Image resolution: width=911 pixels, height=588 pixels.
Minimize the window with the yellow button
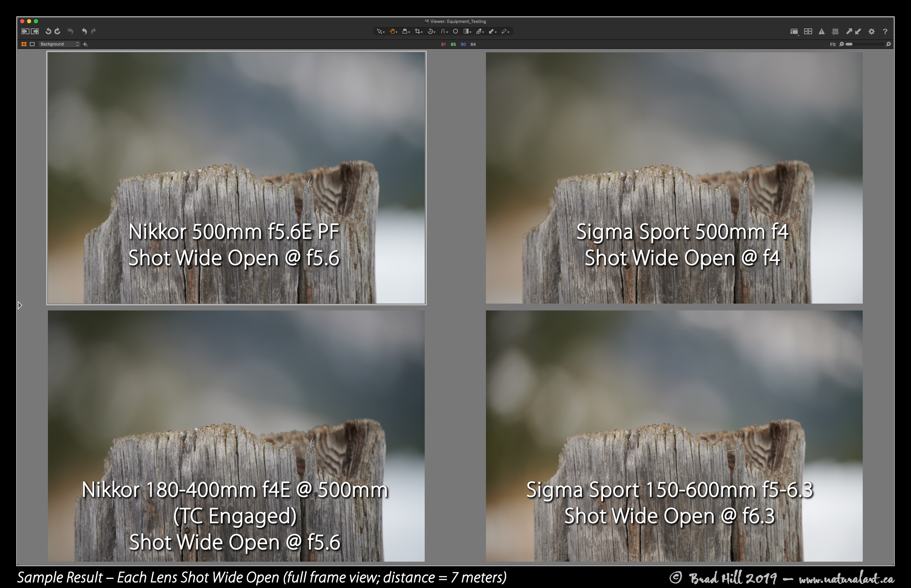pos(29,21)
